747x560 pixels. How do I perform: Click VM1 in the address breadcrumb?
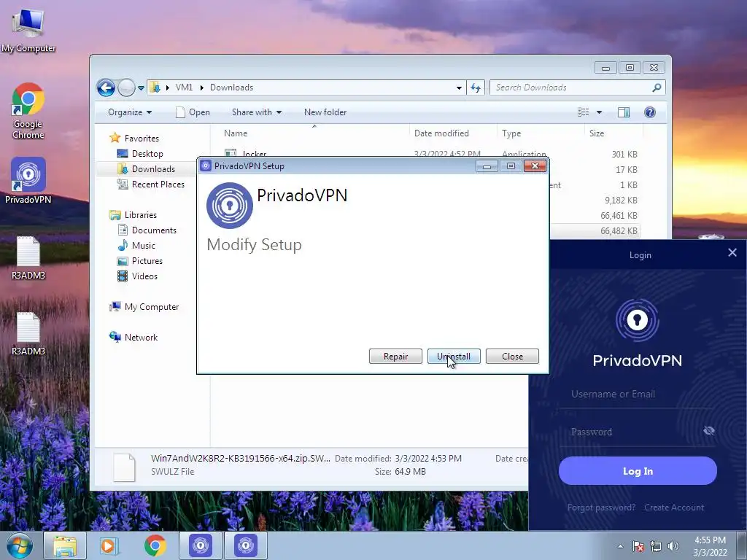[184, 87]
